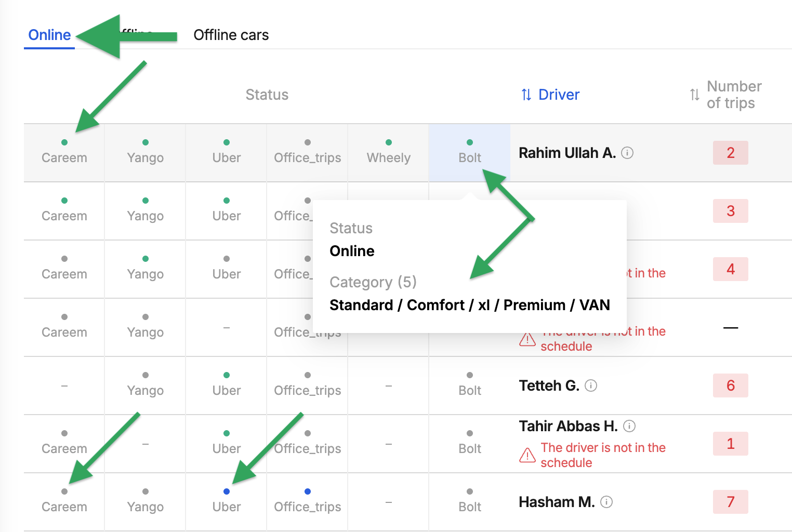Select blue-dot Office_trips cell for Hasham M.
Screen dimensions: 792x532
(x=308, y=502)
